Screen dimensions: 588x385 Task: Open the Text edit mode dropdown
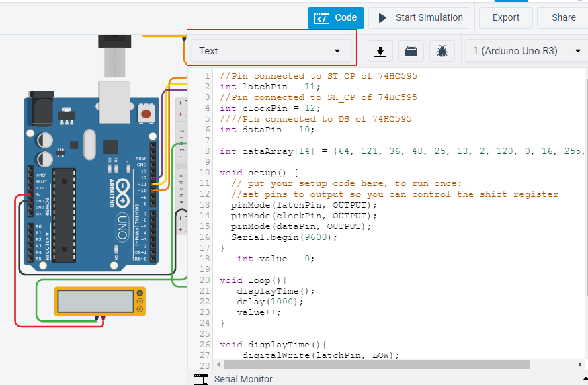(271, 51)
